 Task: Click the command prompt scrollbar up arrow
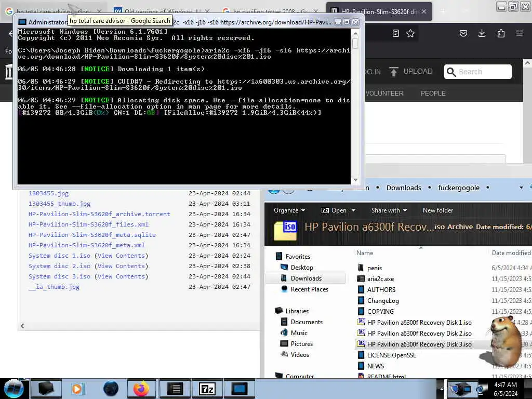(355, 34)
